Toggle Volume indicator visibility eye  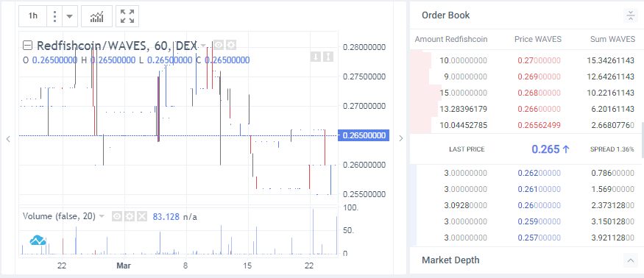click(117, 216)
